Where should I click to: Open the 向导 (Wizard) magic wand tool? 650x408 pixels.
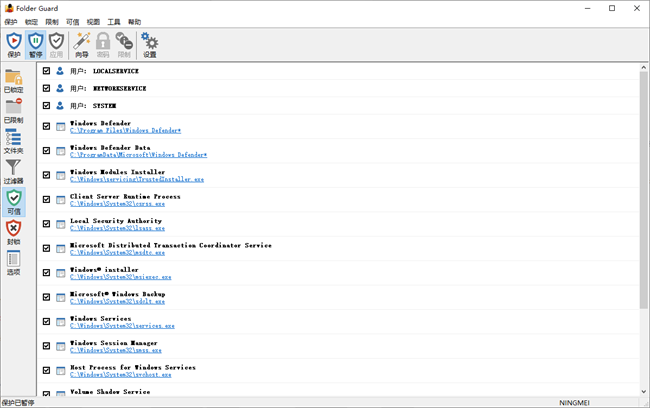[82, 44]
